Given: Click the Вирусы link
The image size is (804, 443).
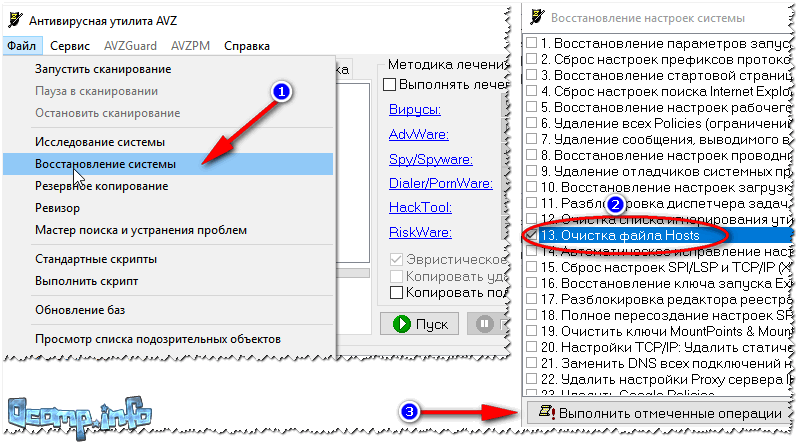Looking at the screenshot, I should point(415,109).
